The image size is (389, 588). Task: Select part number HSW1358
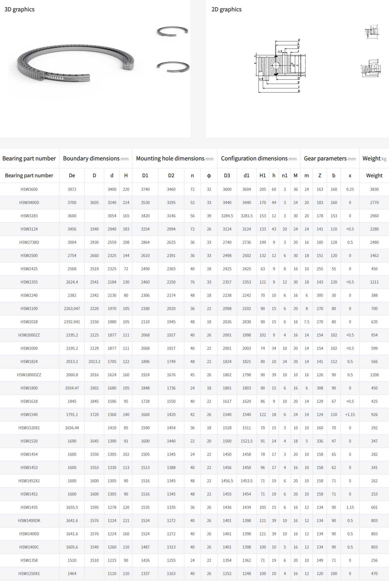coord(29,560)
